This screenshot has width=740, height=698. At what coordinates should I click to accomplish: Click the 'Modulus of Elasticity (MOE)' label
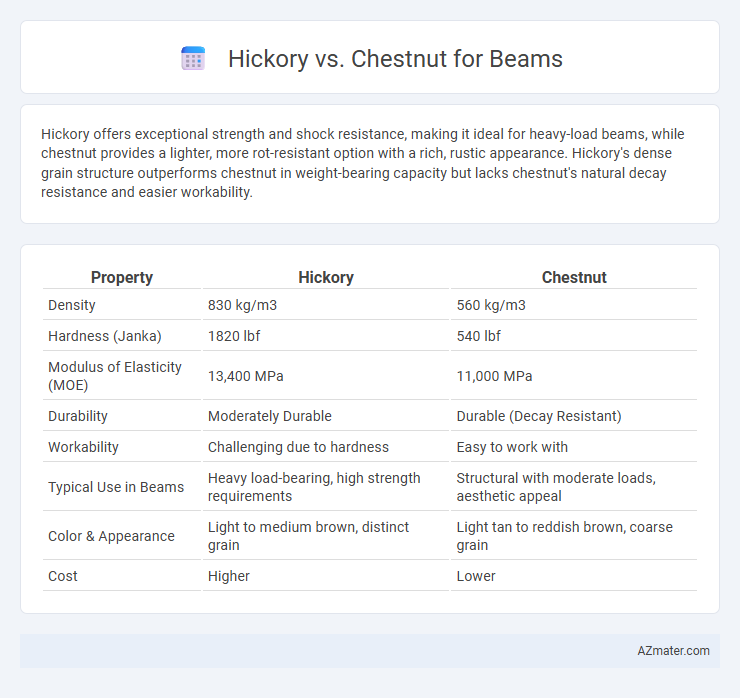point(115,376)
